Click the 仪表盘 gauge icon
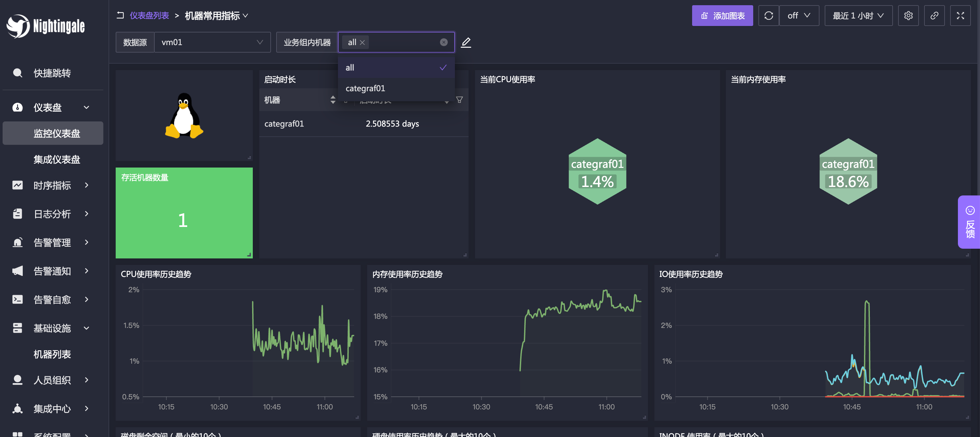 [18, 107]
